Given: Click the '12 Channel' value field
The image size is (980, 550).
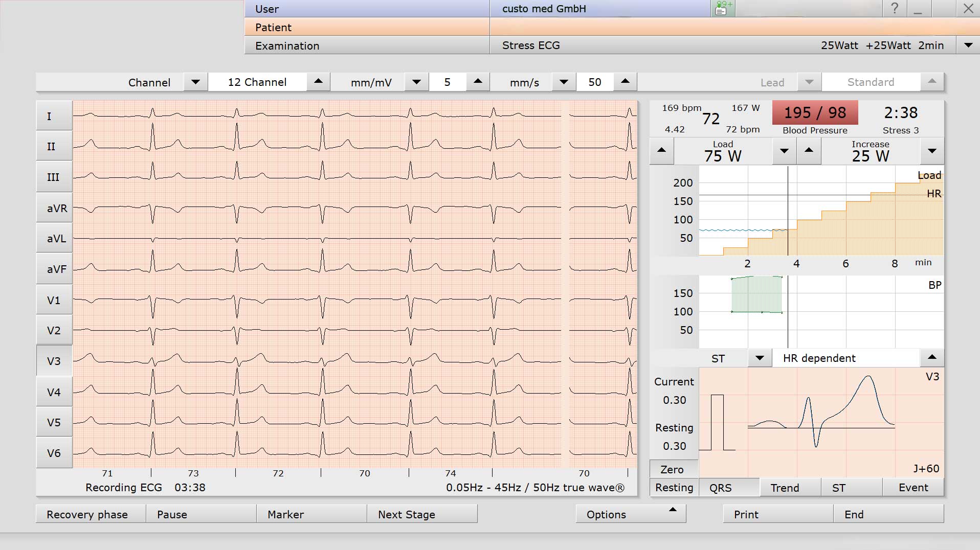Looking at the screenshot, I should (x=257, y=82).
